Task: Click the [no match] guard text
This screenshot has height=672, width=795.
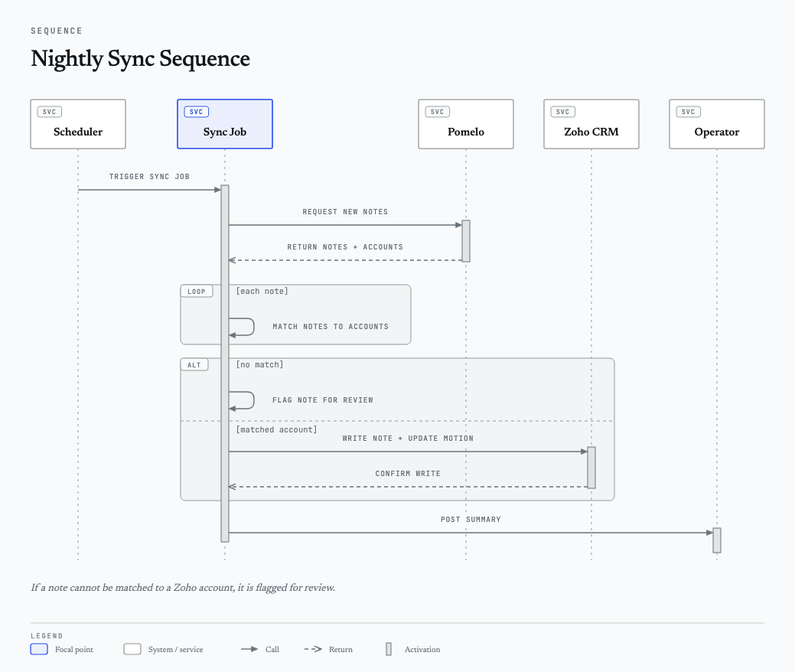Action: pos(259,364)
